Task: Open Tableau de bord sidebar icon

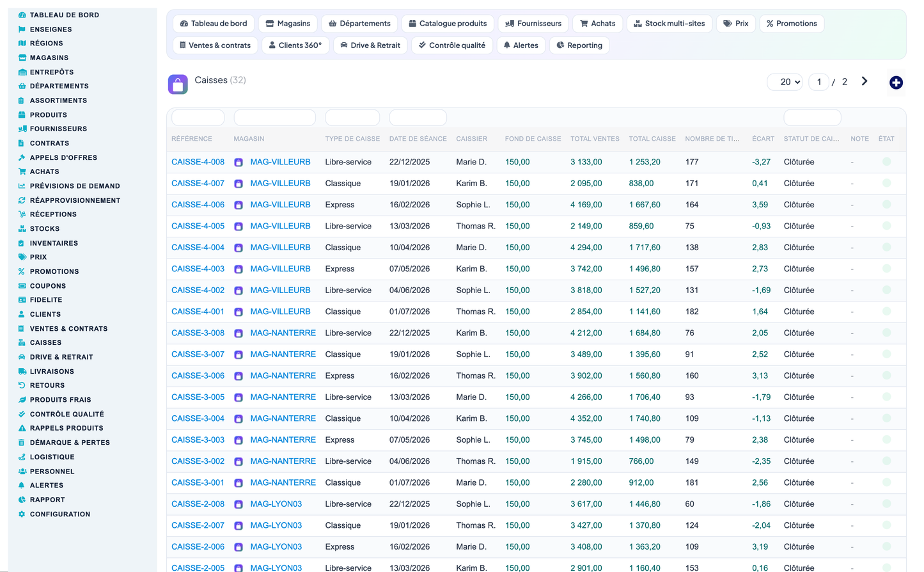Action: click(22, 15)
